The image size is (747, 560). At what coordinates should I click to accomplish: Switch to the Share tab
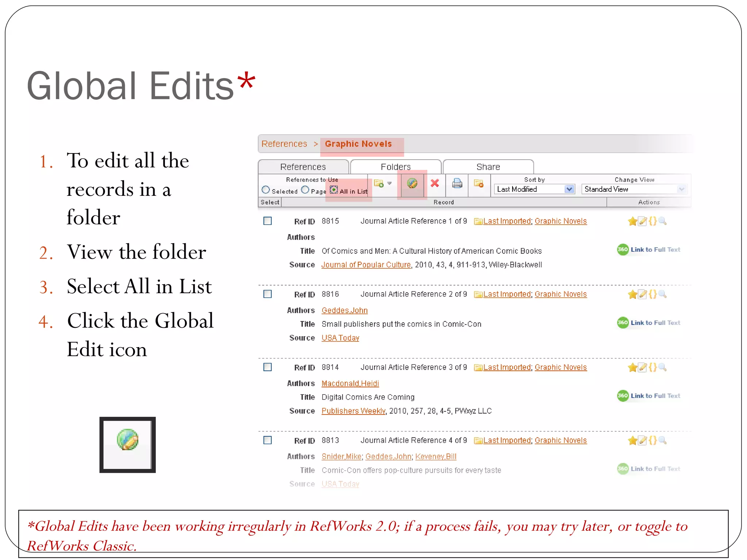point(488,167)
